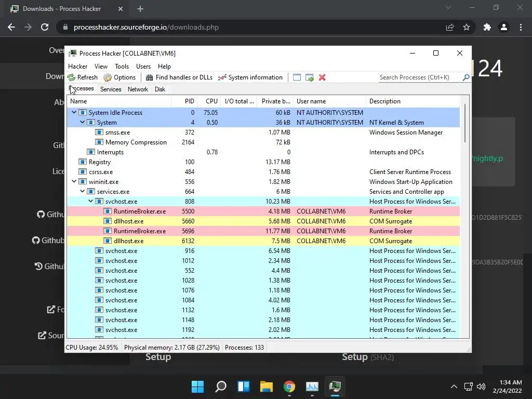Image resolution: width=532 pixels, height=399 pixels.
Task: Click the CPU Usage status bar entry
Action: click(x=92, y=348)
